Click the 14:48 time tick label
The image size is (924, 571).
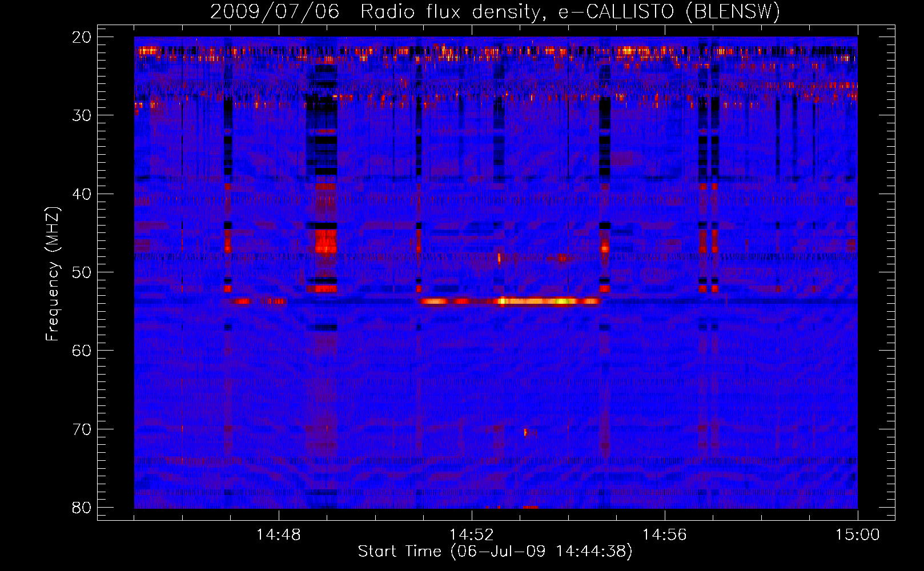(279, 535)
